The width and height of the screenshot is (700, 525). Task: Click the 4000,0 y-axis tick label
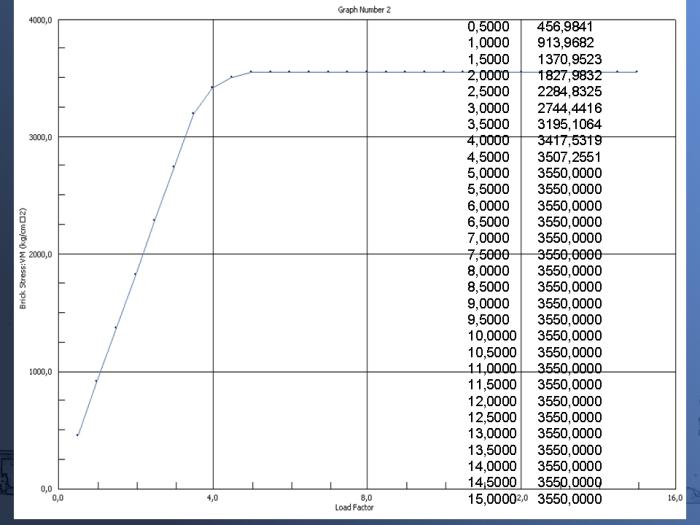click(38, 20)
